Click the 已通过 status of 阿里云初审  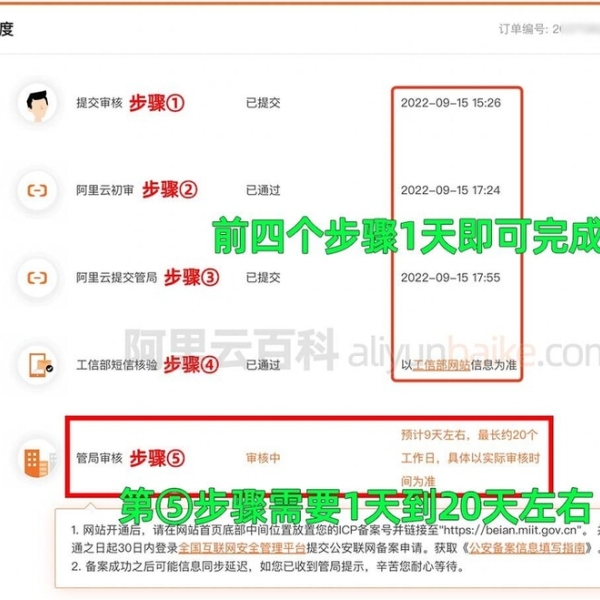263,190
